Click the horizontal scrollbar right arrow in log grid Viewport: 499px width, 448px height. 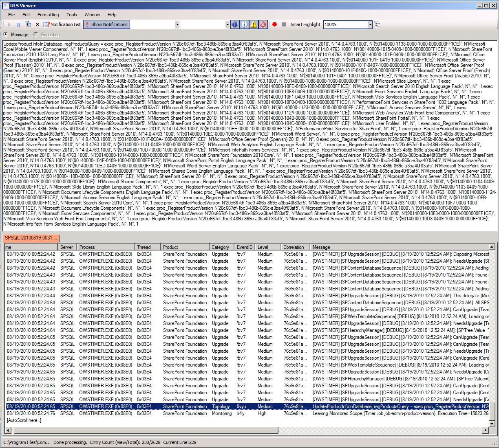click(x=486, y=430)
